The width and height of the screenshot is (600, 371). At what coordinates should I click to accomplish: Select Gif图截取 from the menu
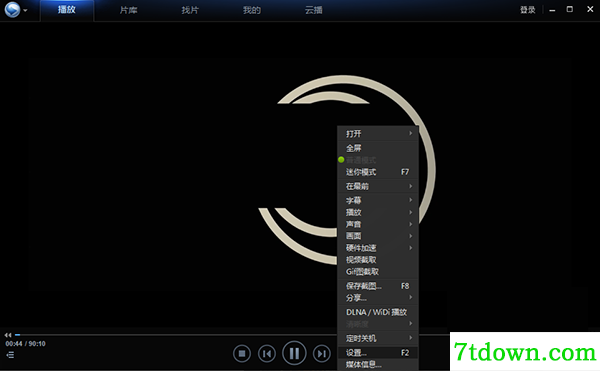pos(378,272)
